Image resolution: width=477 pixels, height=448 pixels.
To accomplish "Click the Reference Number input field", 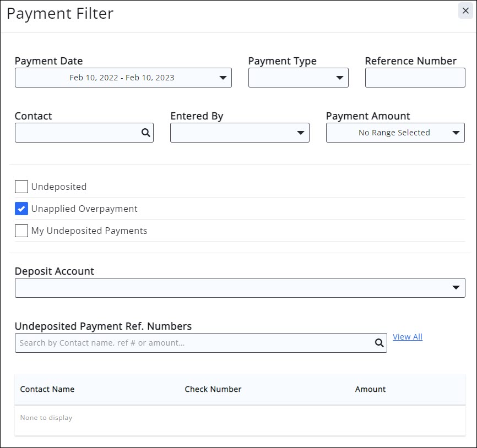I will [415, 77].
